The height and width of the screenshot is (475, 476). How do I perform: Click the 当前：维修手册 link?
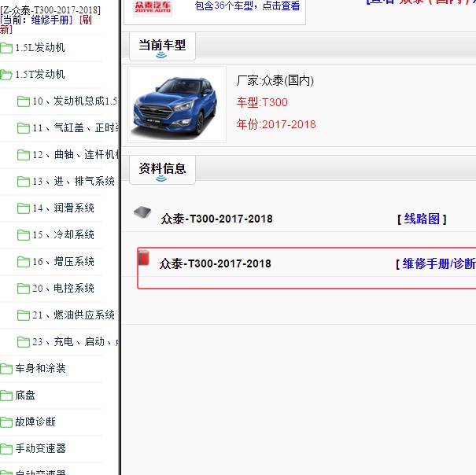(36, 20)
